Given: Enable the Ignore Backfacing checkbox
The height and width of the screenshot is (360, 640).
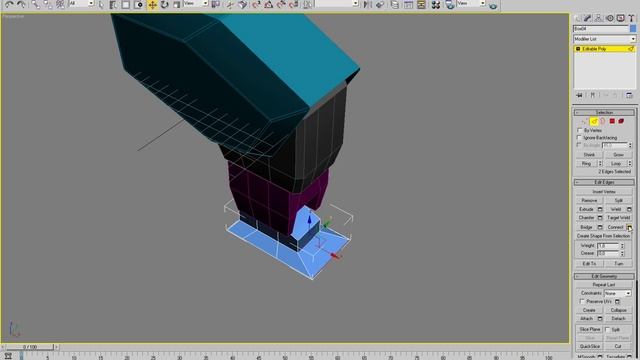Looking at the screenshot, I should click(x=580, y=138).
